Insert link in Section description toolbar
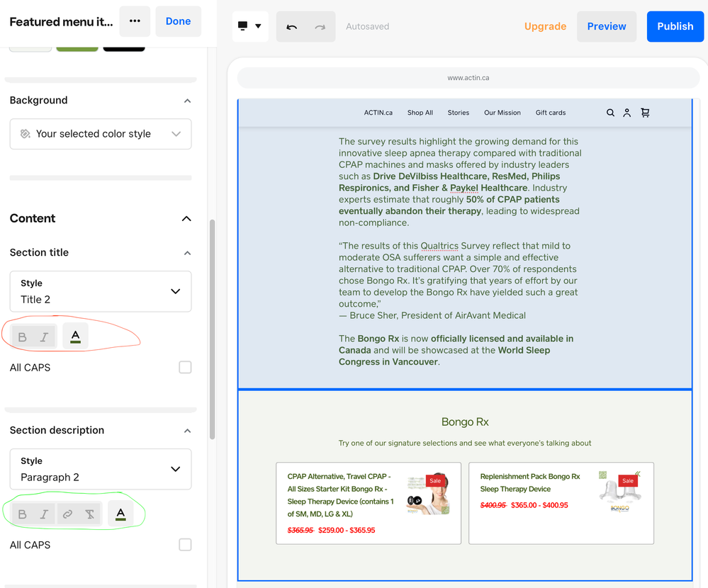708x588 pixels. (67, 514)
